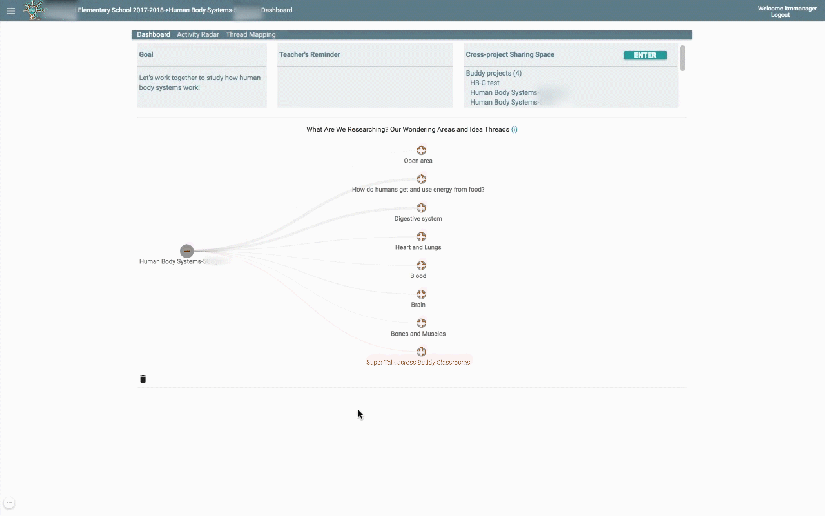825x516 pixels.
Task: Collapse the Human Body Systems root node
Action: click(186, 251)
